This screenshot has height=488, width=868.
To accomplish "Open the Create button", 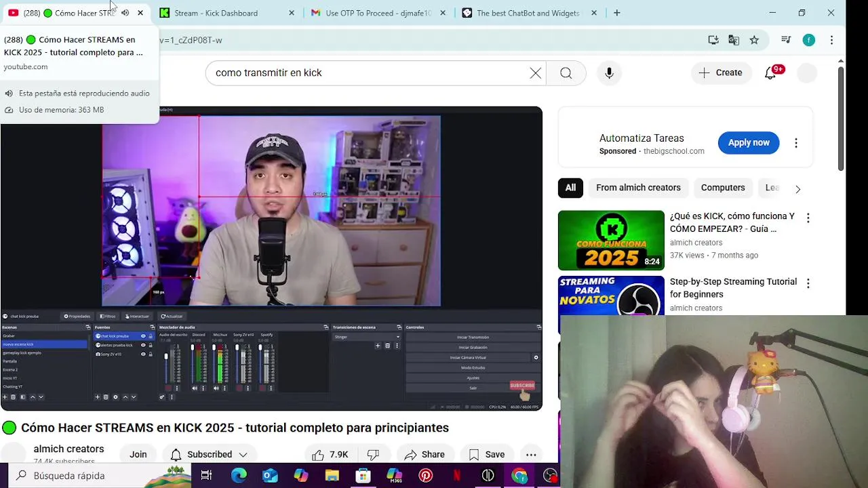I will pyautogui.click(x=721, y=73).
